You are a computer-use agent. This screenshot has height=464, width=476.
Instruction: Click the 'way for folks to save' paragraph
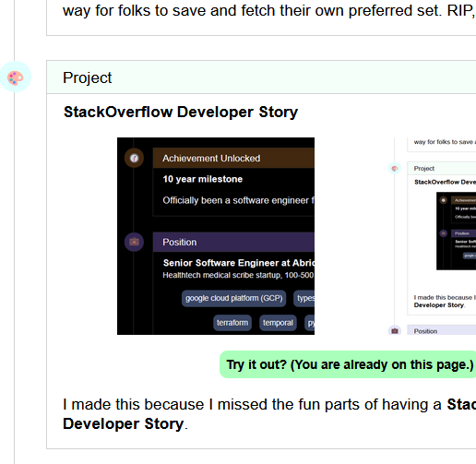click(269, 11)
